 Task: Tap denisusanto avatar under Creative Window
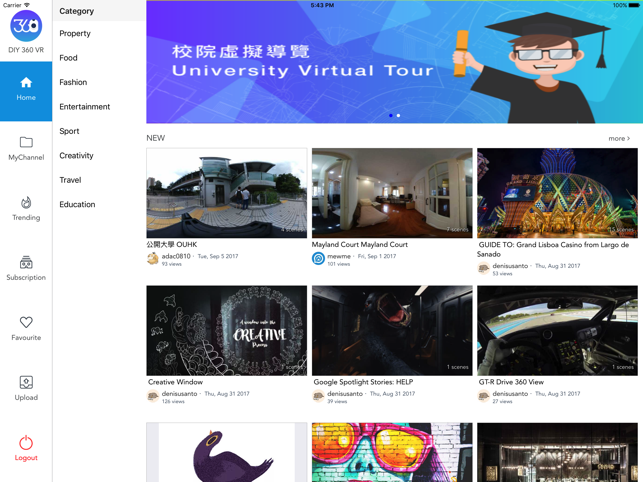pos(153,396)
